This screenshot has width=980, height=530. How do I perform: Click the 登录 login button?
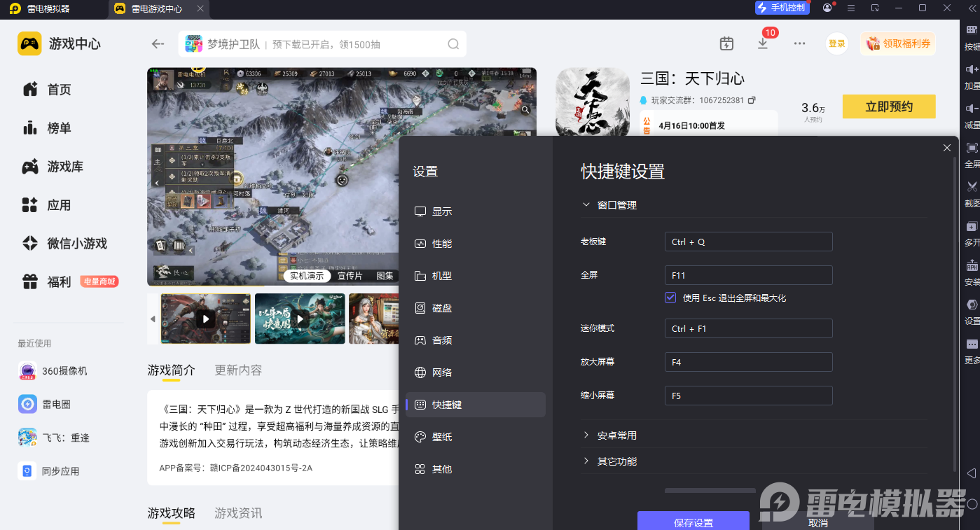tap(837, 43)
